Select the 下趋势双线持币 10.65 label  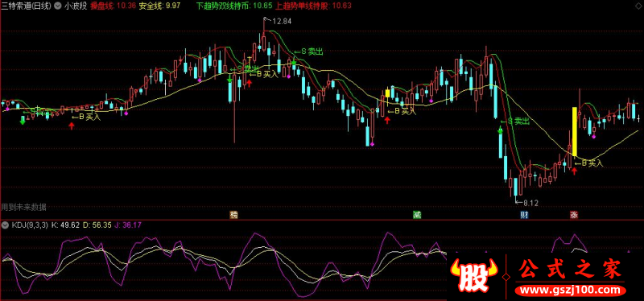tap(234, 6)
